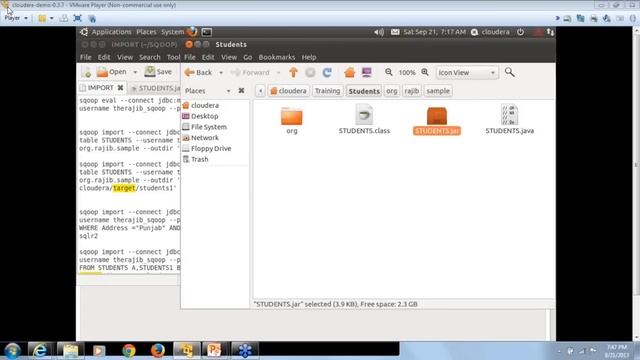Open Students window File menu
Image resolution: width=640 pixels, height=360 pixels.
click(190, 57)
